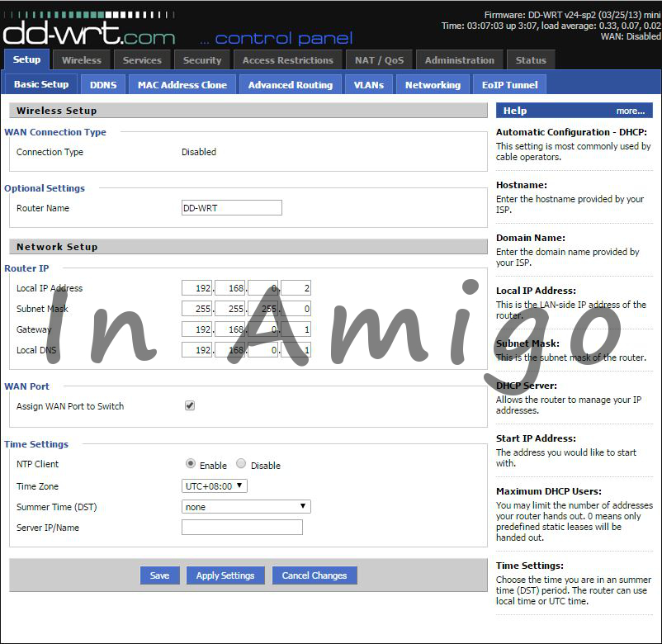Switch to the Wireless tab
Screen dimensions: 662x644
pos(81,59)
